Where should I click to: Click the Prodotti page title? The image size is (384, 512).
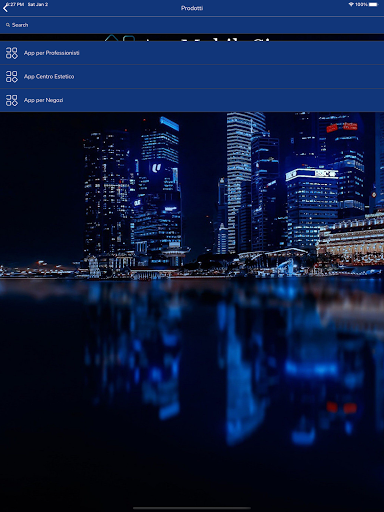(192, 8)
